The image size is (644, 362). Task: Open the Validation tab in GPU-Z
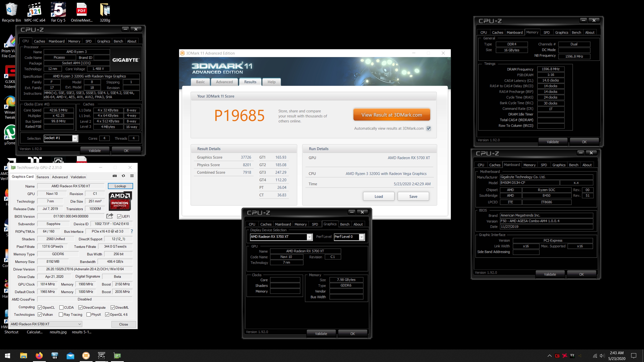click(x=78, y=177)
